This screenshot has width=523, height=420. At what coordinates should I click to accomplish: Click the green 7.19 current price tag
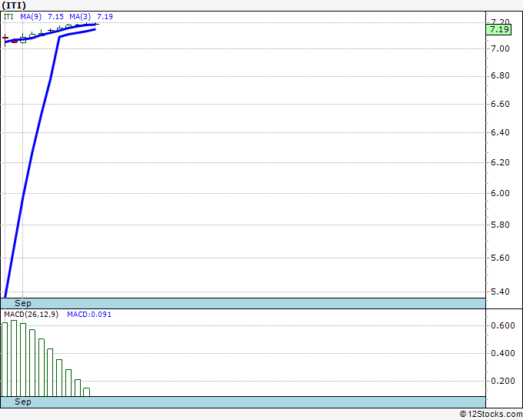(x=498, y=30)
